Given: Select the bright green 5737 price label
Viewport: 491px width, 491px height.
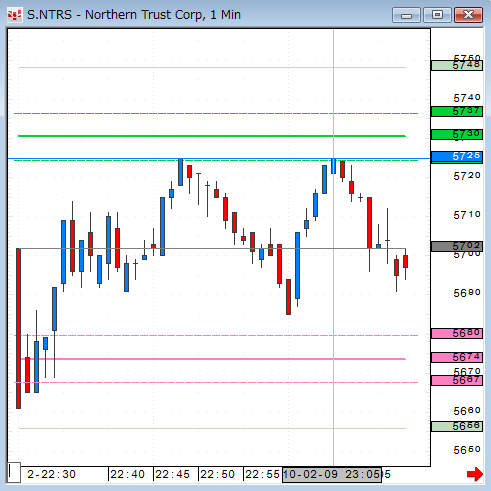Looking at the screenshot, I should click(x=457, y=111).
